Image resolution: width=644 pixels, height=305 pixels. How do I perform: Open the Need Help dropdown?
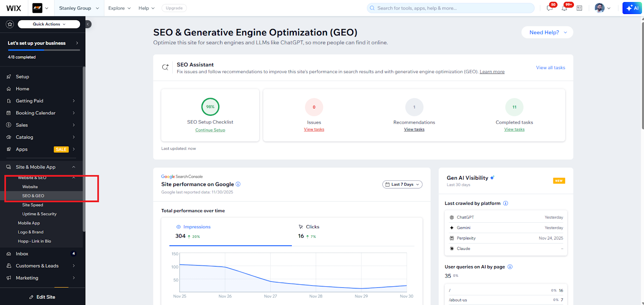point(547,33)
